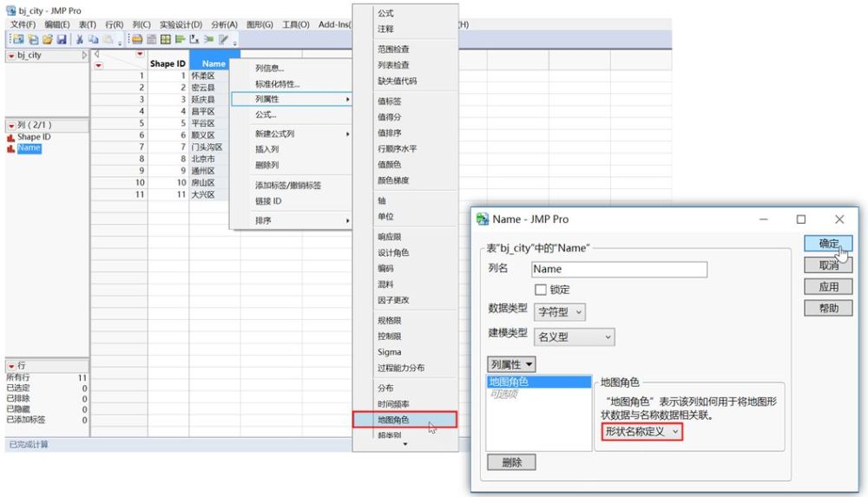Screen dimensions: 868x497
Task: Click the Open file folder icon
Action: (48, 39)
